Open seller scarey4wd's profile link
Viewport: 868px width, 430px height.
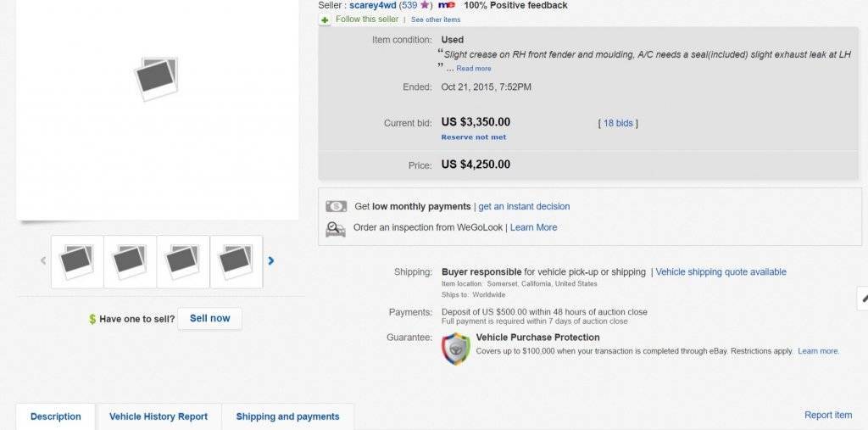(373, 5)
